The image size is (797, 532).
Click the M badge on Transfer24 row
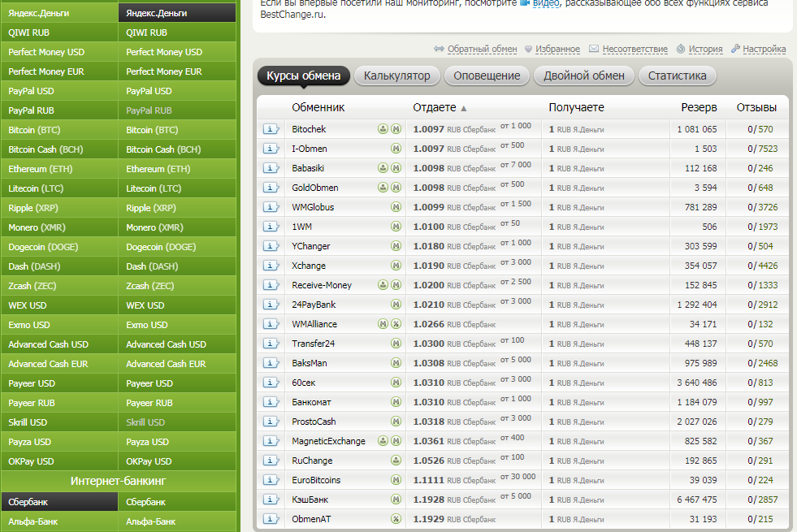tap(396, 344)
